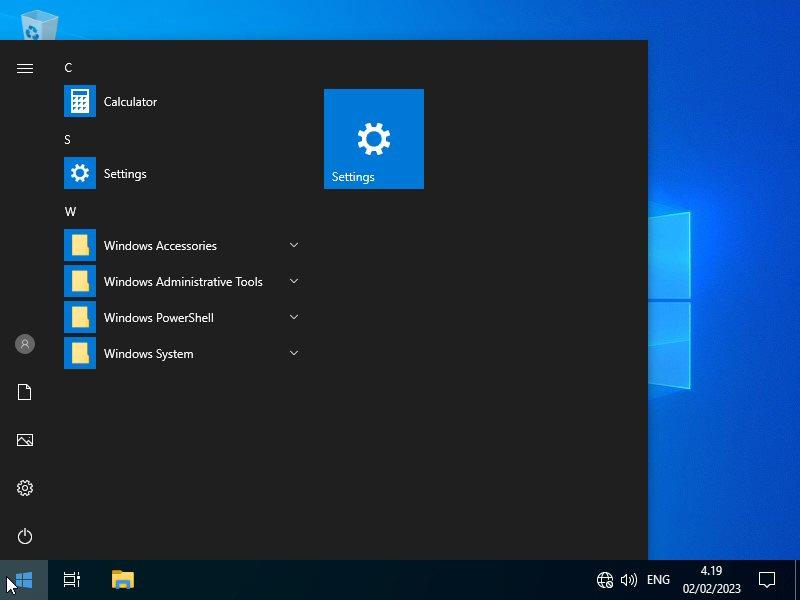
Task: Select the Recycle Bin desktop icon
Action: tap(39, 26)
